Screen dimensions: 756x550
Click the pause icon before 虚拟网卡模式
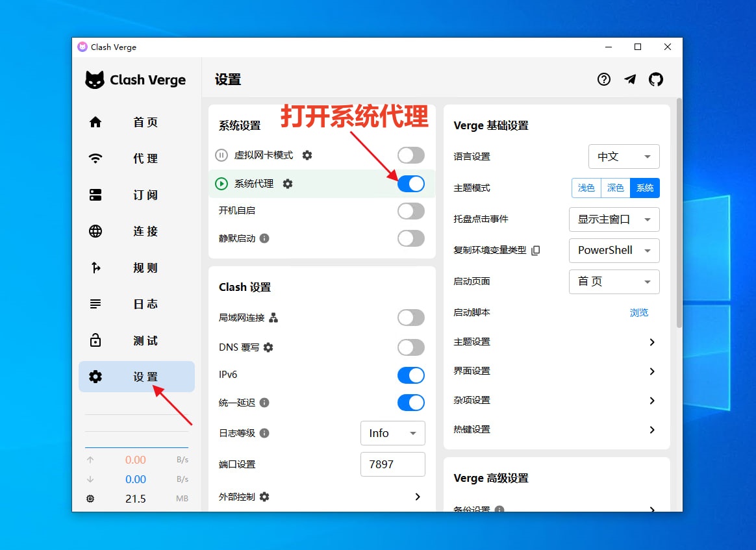221,155
